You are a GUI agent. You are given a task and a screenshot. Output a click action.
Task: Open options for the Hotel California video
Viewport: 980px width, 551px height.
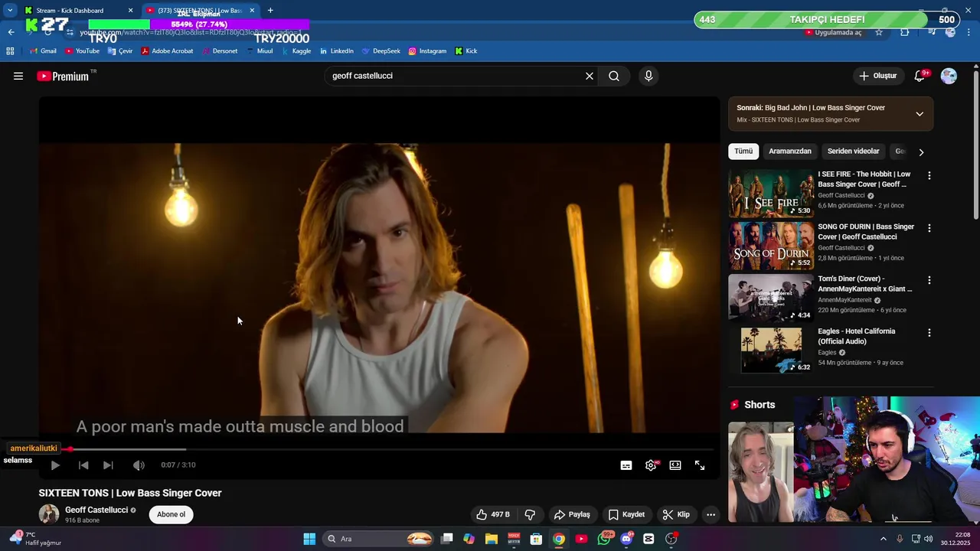pos(929,333)
